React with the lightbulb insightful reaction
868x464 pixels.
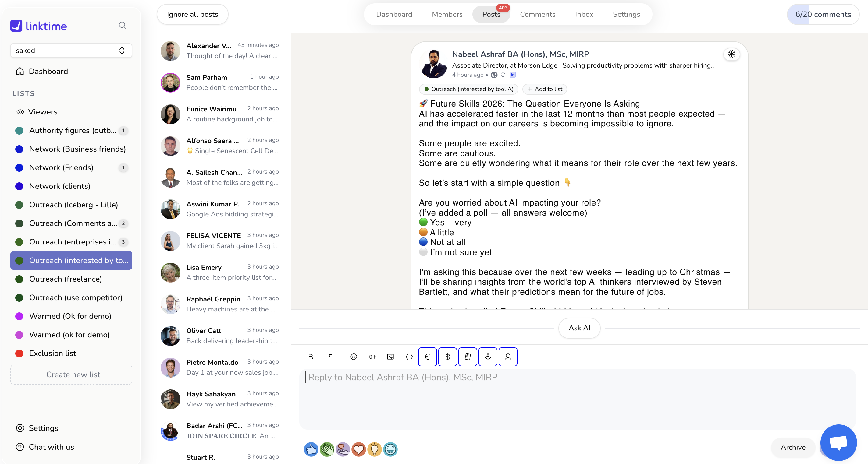(374, 449)
